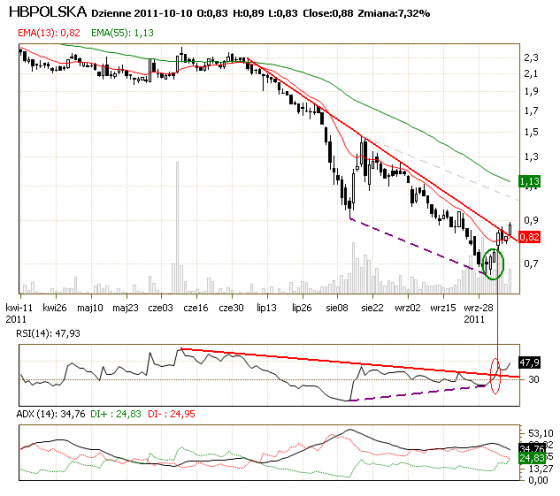Click the maj23 date axis label
Image resolution: width=560 pixels, height=496 pixels.
(125, 308)
